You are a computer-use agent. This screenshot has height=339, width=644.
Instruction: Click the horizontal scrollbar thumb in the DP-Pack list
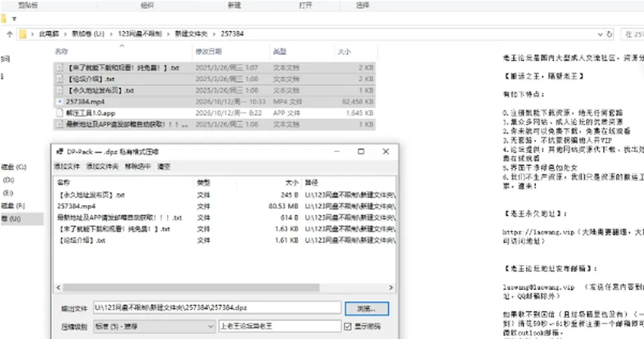click(x=191, y=287)
